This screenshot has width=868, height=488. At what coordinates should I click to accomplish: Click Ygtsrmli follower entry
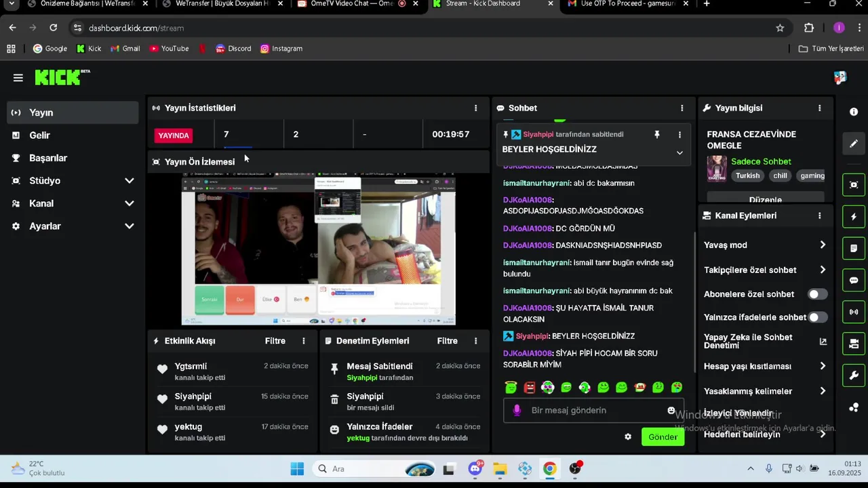coord(232,371)
